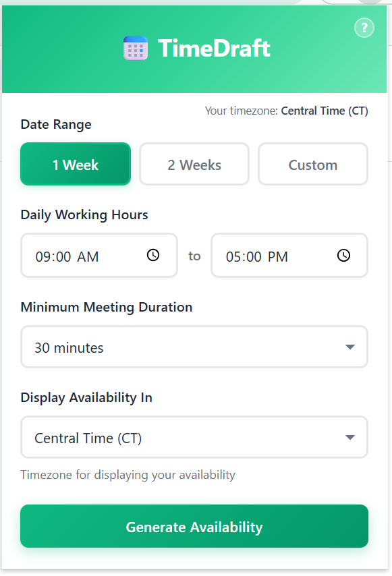The height and width of the screenshot is (576, 392).
Task: Select the 1 Week date range
Action: click(x=75, y=164)
